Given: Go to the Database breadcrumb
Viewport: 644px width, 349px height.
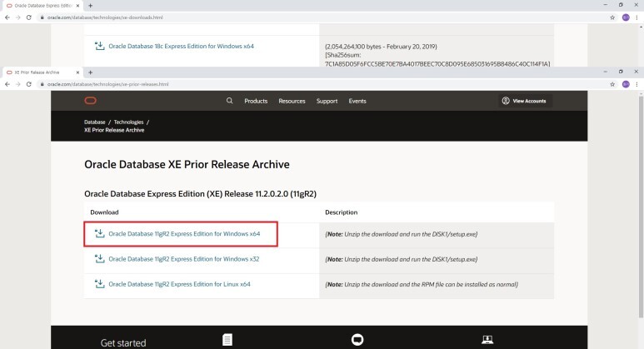Looking at the screenshot, I should click(94, 122).
